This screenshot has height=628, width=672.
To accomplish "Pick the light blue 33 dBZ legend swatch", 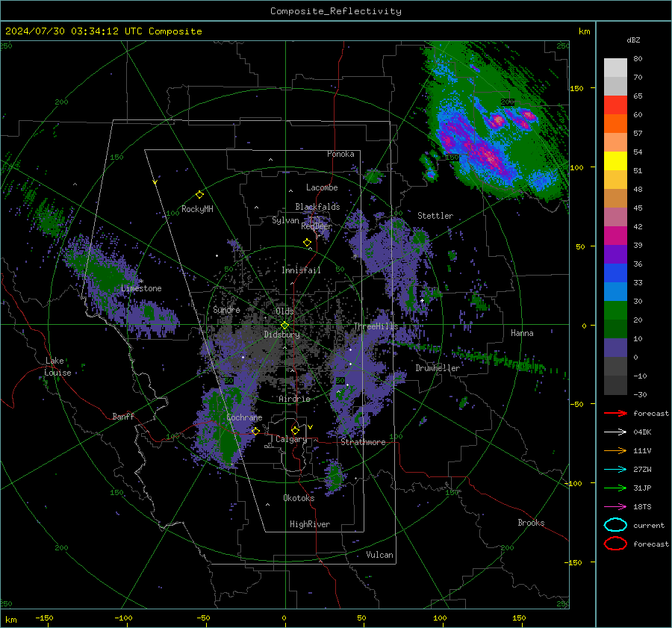I will (615, 291).
